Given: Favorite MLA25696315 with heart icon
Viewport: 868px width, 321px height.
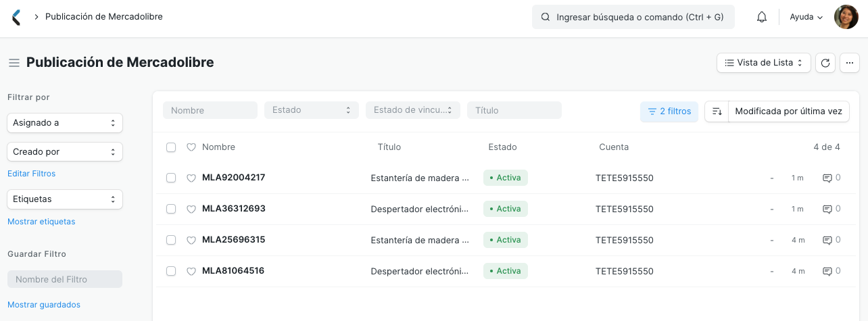Looking at the screenshot, I should (x=191, y=241).
